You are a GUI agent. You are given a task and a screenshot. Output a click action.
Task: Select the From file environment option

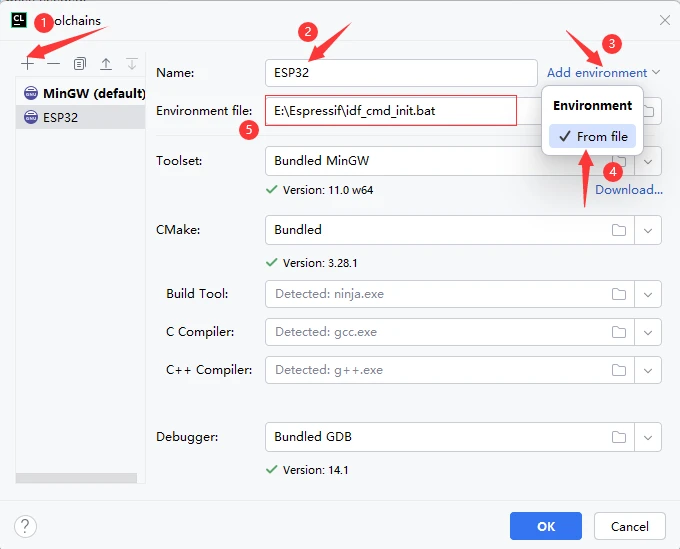point(593,136)
